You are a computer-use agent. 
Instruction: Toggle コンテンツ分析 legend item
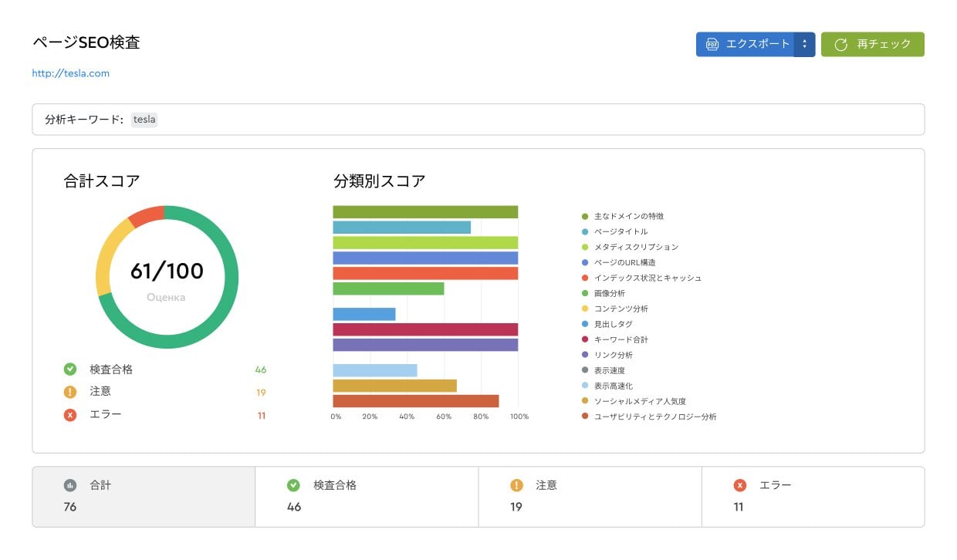[x=614, y=309]
